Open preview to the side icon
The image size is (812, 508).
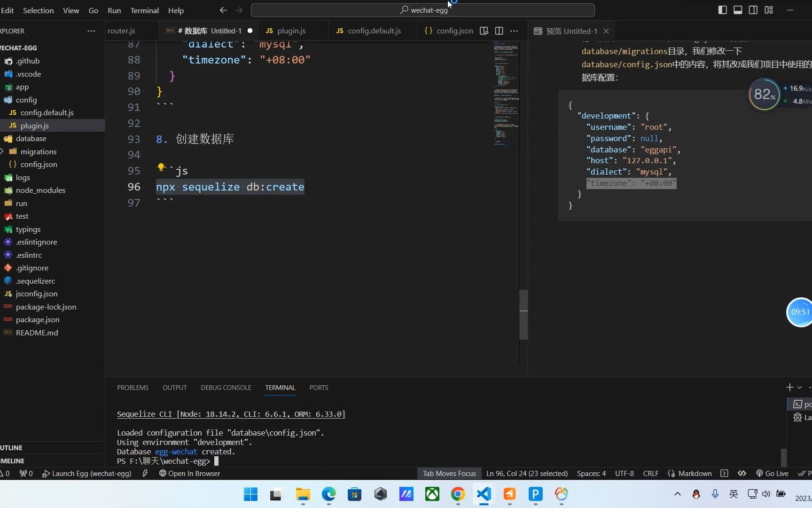(484, 31)
